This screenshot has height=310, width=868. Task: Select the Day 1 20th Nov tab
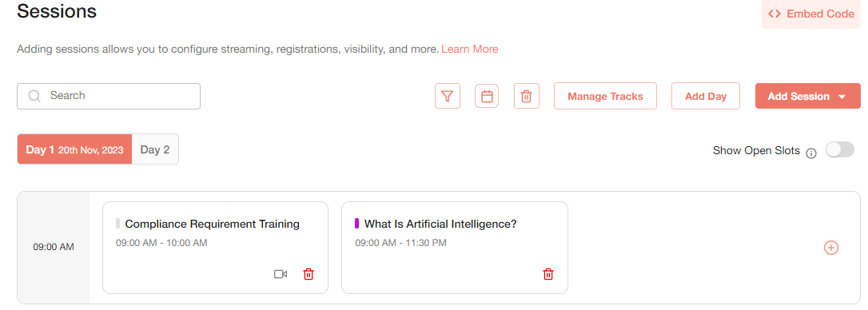tap(75, 149)
